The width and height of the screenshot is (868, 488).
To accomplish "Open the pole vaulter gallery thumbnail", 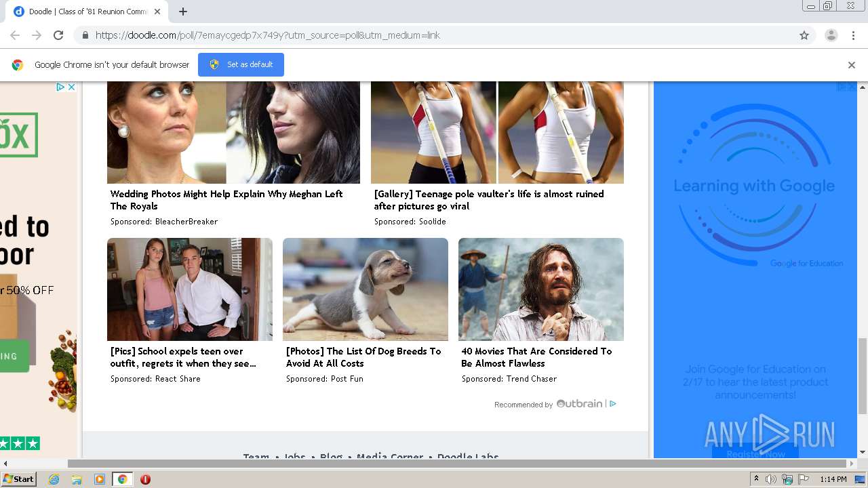I will 497,132.
